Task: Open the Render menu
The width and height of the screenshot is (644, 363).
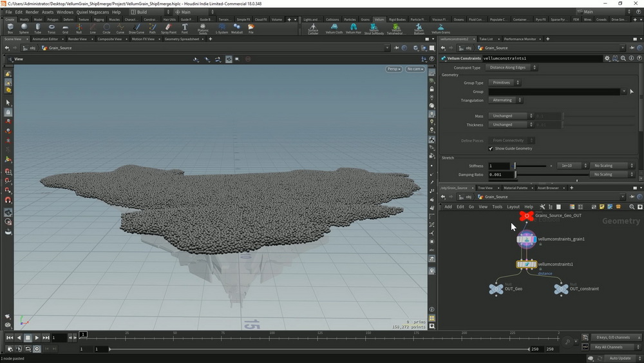Action: pyautogui.click(x=32, y=12)
